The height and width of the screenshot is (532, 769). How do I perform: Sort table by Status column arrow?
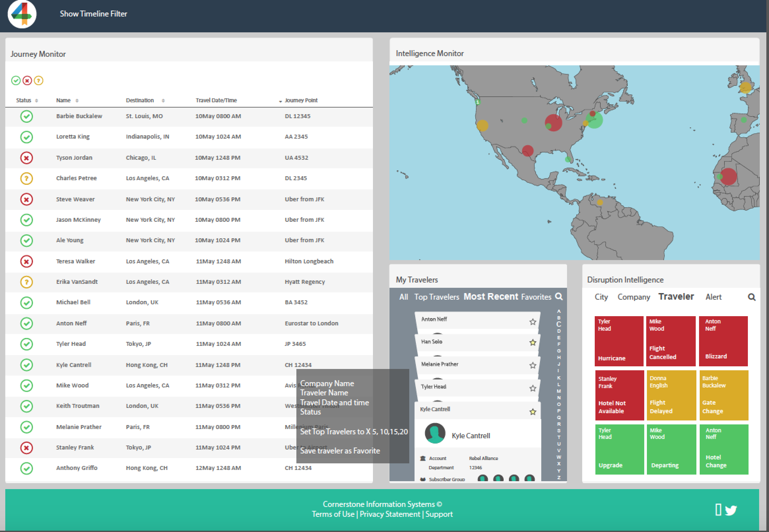(37, 101)
